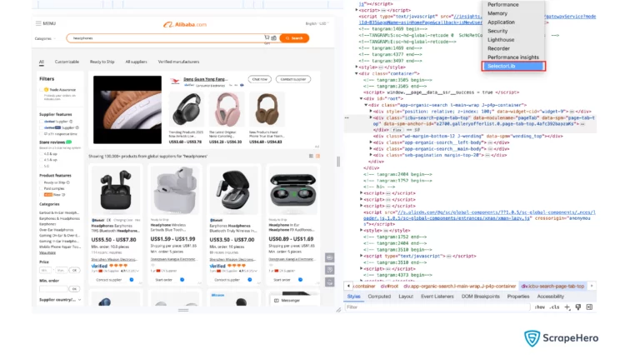Click the top floating sidebar icon

329,257
